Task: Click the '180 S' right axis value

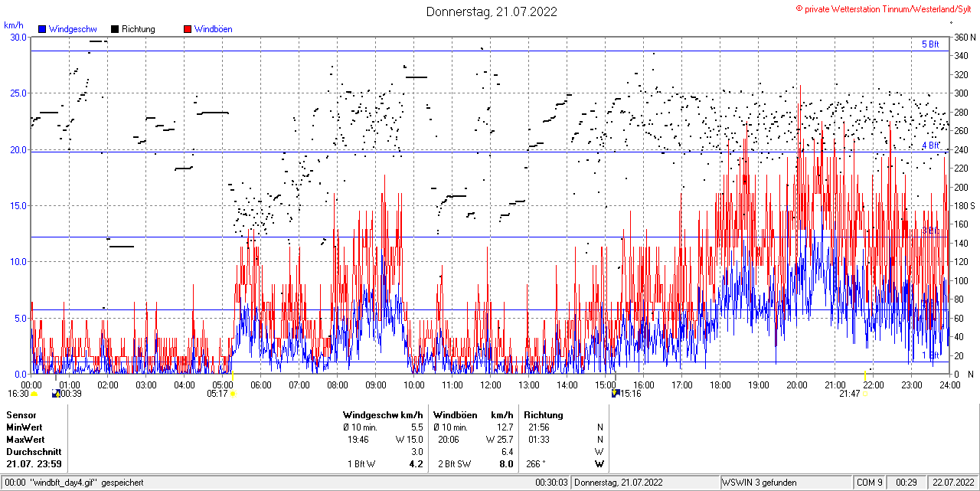Action: [x=964, y=205]
